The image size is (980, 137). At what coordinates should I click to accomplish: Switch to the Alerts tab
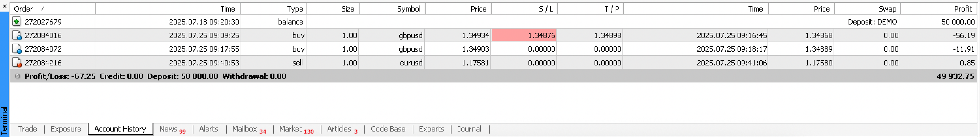[208, 129]
